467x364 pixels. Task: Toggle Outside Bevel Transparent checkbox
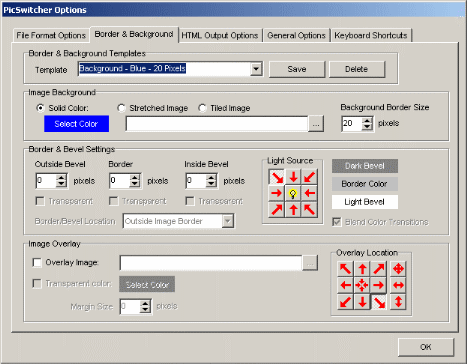click(40, 201)
